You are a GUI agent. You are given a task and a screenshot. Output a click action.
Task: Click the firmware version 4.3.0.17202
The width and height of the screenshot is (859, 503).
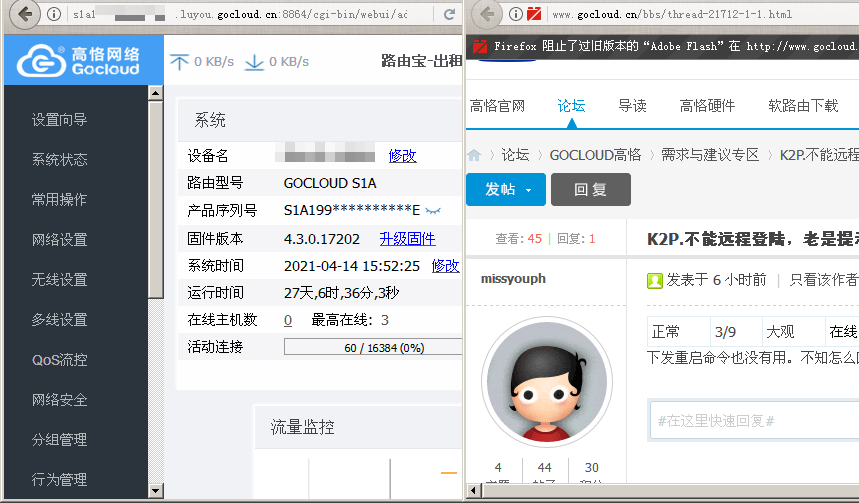[322, 239]
